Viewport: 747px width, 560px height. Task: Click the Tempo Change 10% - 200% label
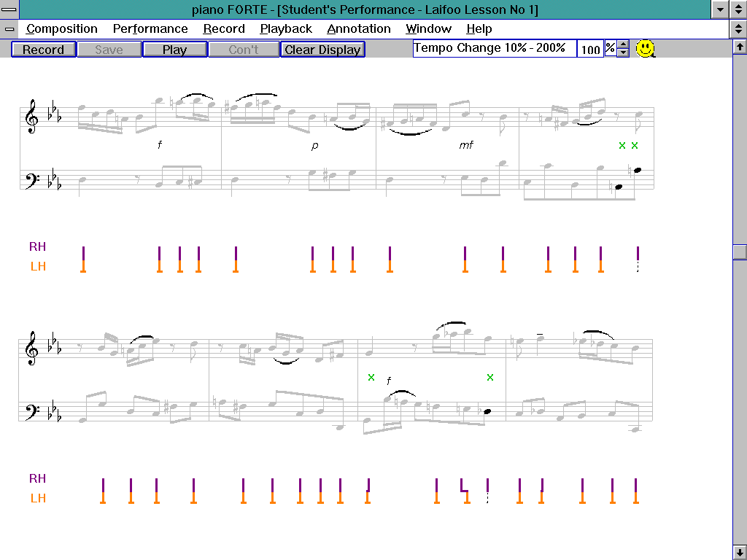point(489,48)
